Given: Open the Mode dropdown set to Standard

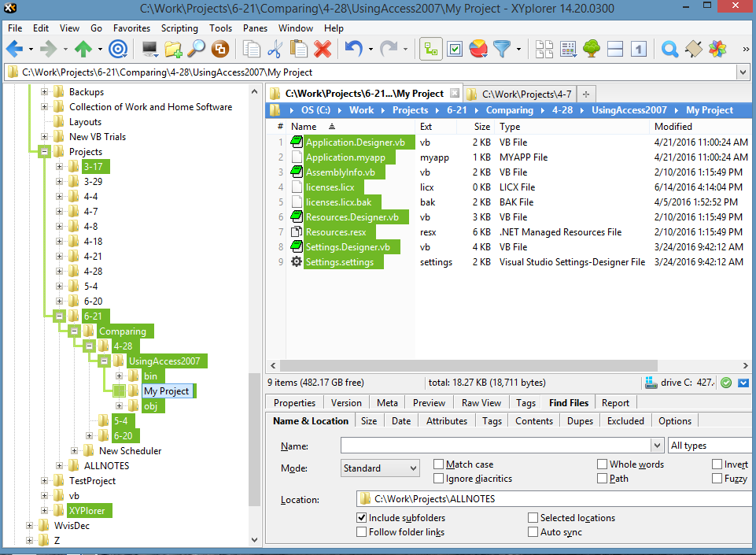Looking at the screenshot, I should pyautogui.click(x=380, y=468).
